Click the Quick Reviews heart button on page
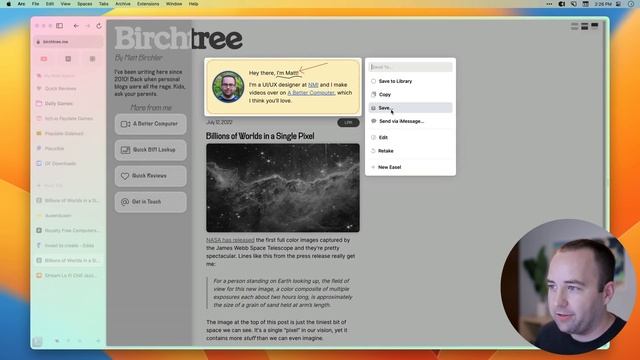The height and width of the screenshot is (360, 640). tap(151, 176)
